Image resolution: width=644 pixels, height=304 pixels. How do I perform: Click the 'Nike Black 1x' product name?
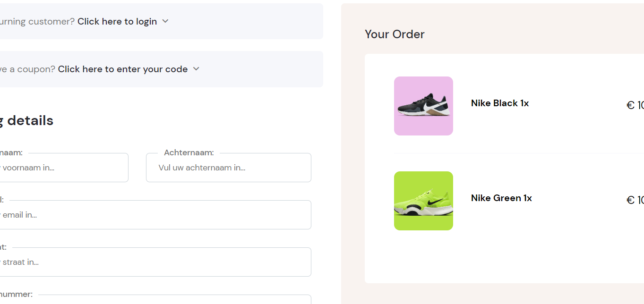coord(500,103)
